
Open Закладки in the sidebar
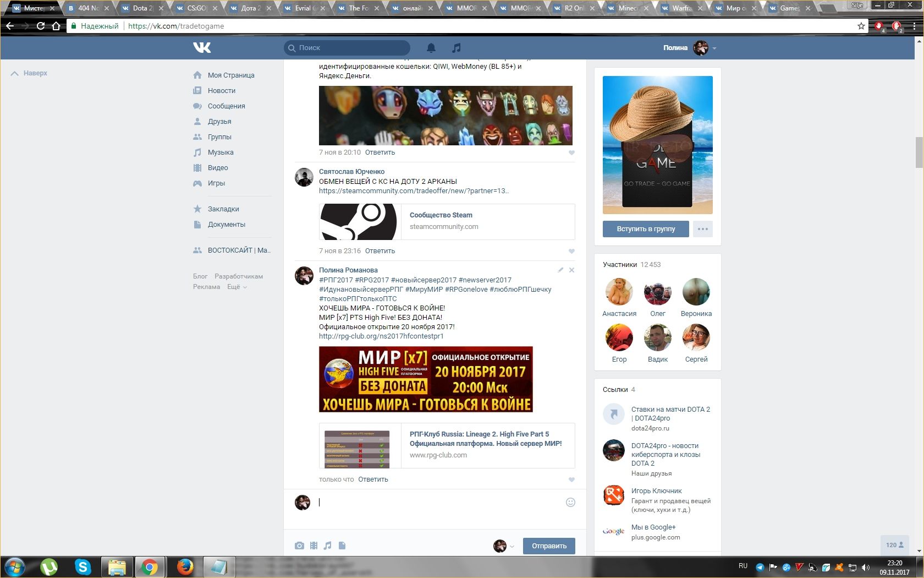[x=223, y=209]
